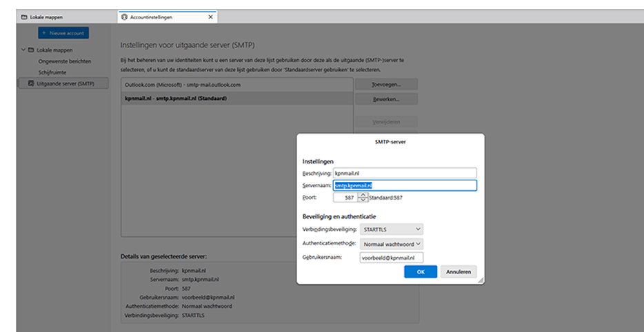Image resolution: width=644 pixels, height=332 pixels.
Task: Open the Verbindingsbeveiliging dropdown
Action: 392,229
